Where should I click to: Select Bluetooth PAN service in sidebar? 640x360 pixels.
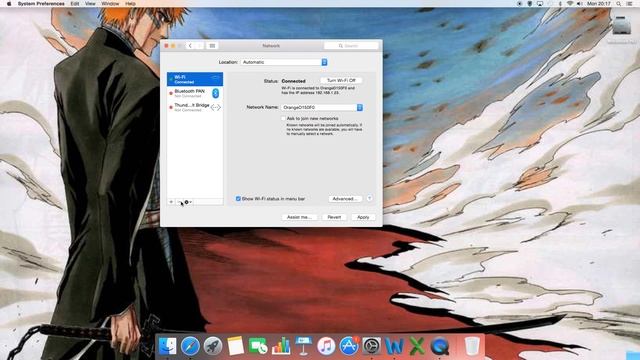tap(195, 93)
